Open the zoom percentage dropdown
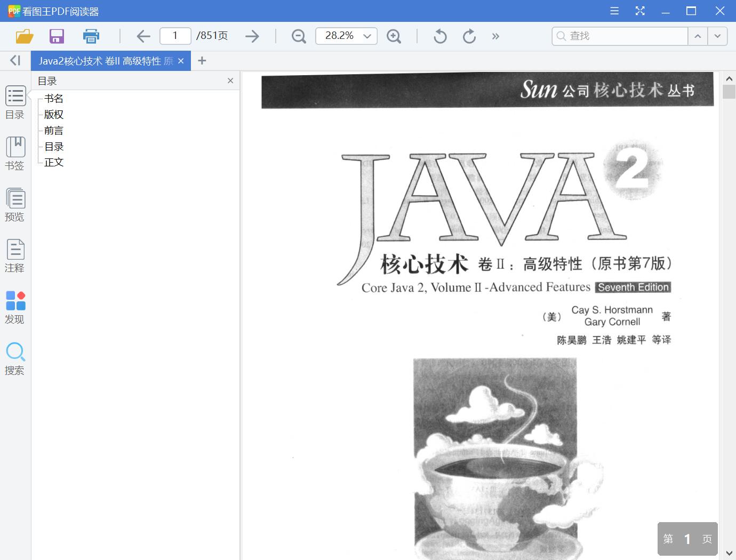The height and width of the screenshot is (560, 736). [367, 36]
